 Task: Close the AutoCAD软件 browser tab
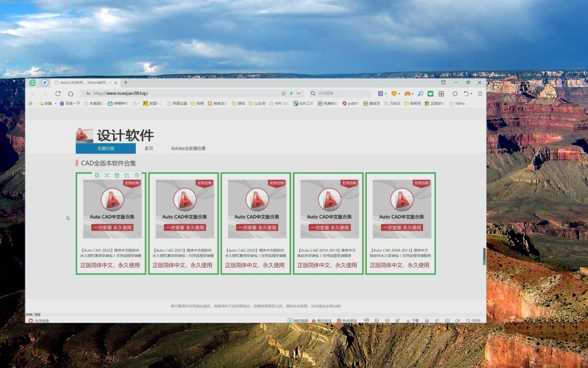pos(116,83)
